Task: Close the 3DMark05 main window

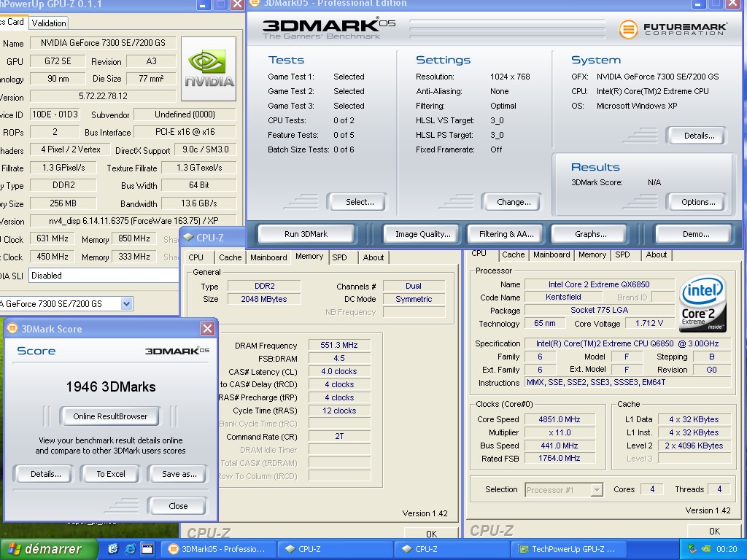Action: click(x=732, y=4)
